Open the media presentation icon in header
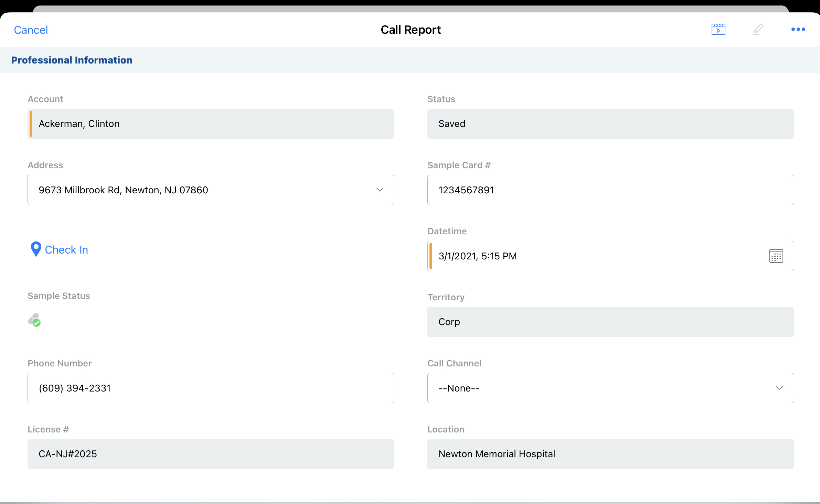This screenshot has height=504, width=820. [x=718, y=30]
